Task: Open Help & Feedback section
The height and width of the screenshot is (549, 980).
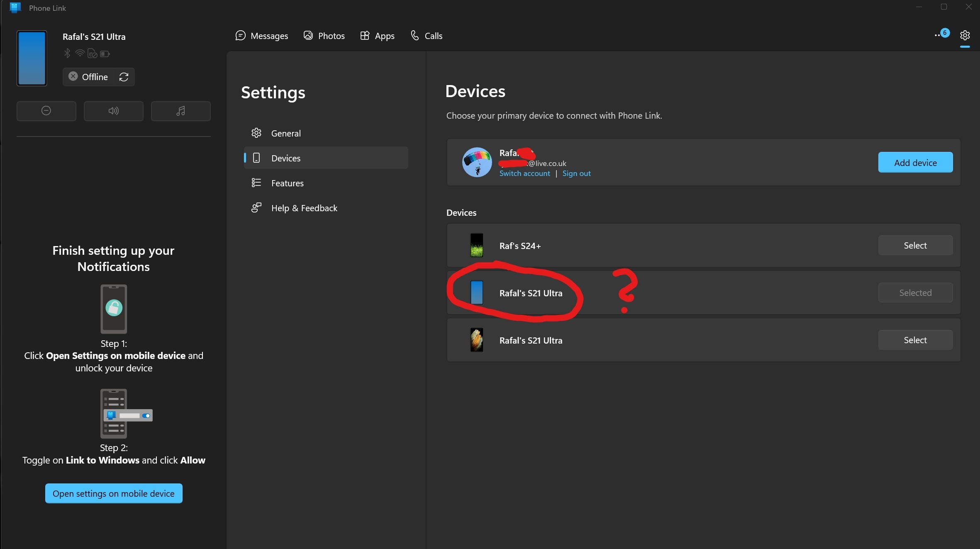Action: pos(304,208)
